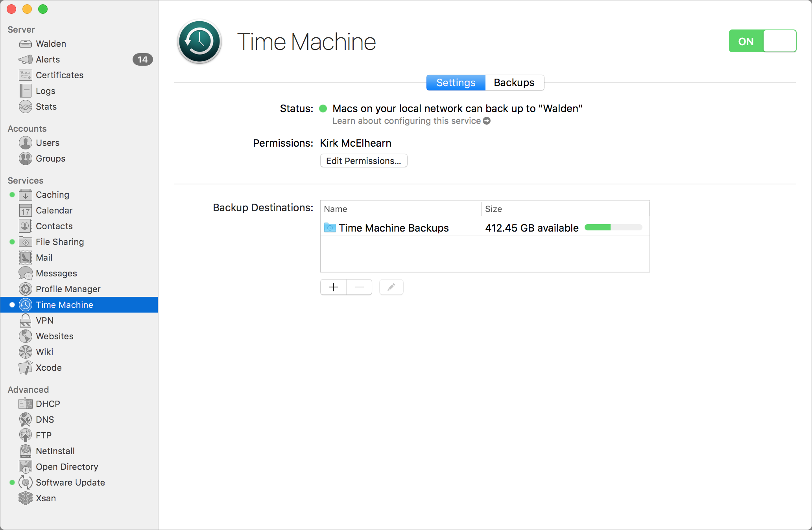Select the Stats icon
812x530 pixels.
pyautogui.click(x=26, y=107)
